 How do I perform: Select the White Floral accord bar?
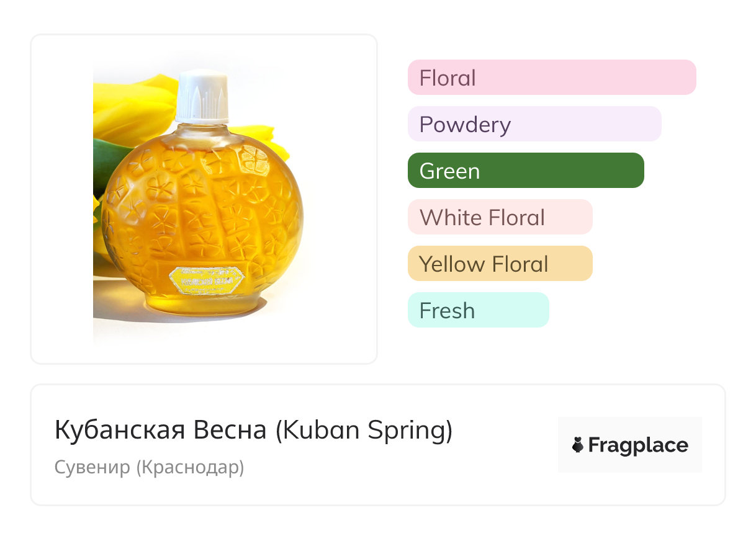pyautogui.click(x=500, y=217)
